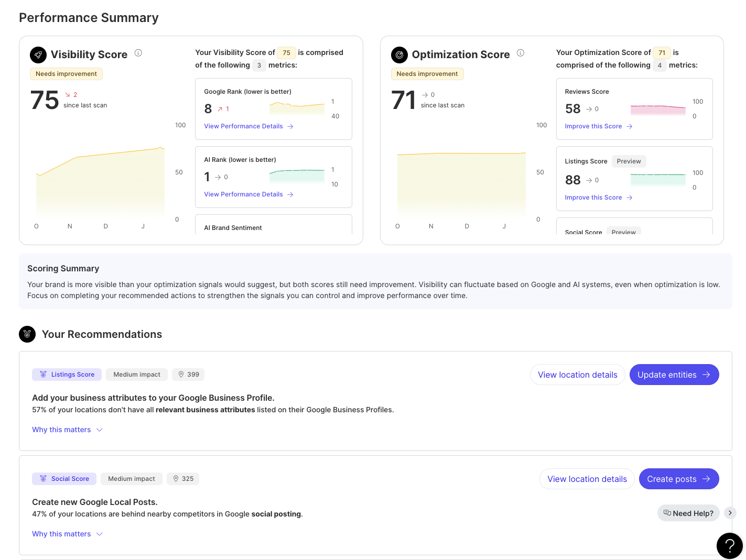The height and width of the screenshot is (560, 746).
Task: Click the arrow beside Need Help
Action: point(730,513)
